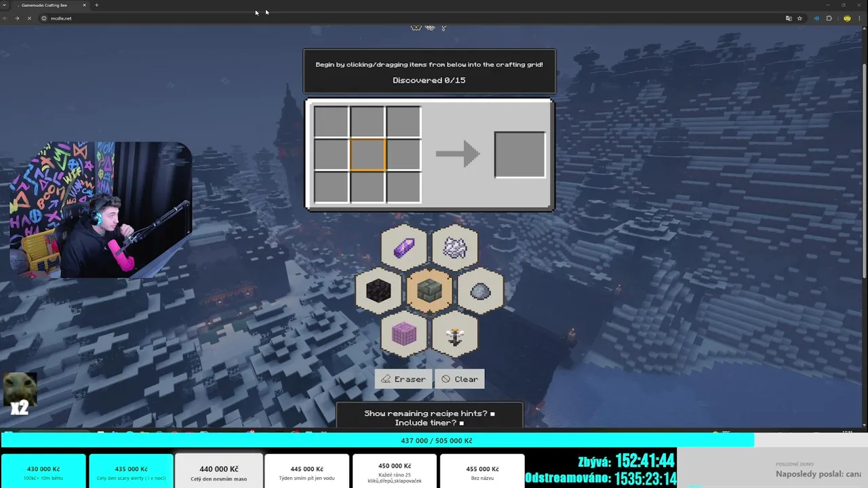Click the Discovered 0/15 counter text
The image size is (868, 488).
click(429, 80)
